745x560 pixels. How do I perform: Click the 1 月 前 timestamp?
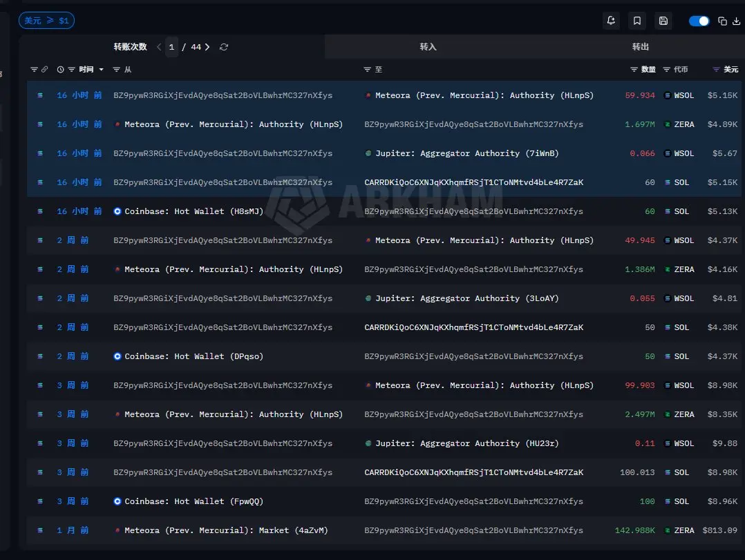73,530
